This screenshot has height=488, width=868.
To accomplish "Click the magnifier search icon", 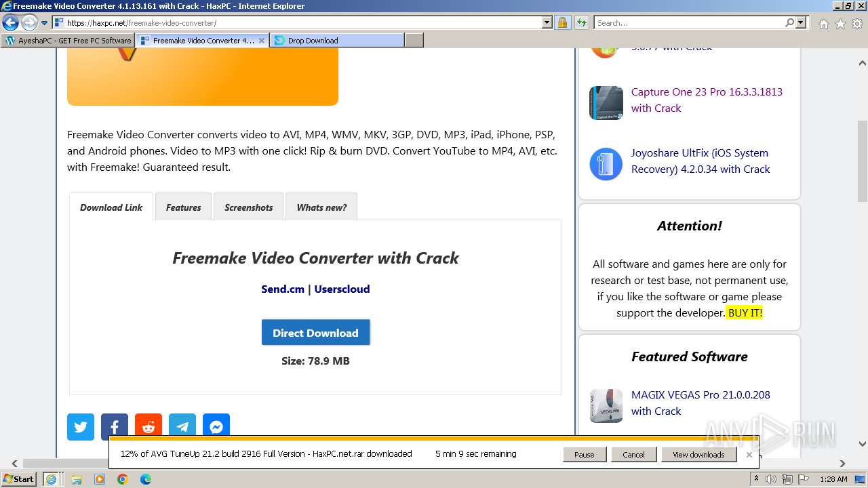I will click(789, 23).
